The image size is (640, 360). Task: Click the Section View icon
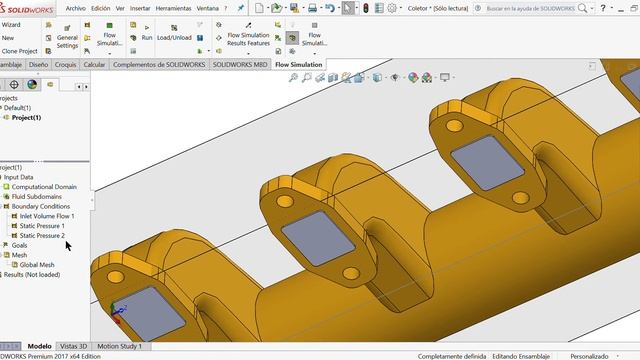click(333, 77)
